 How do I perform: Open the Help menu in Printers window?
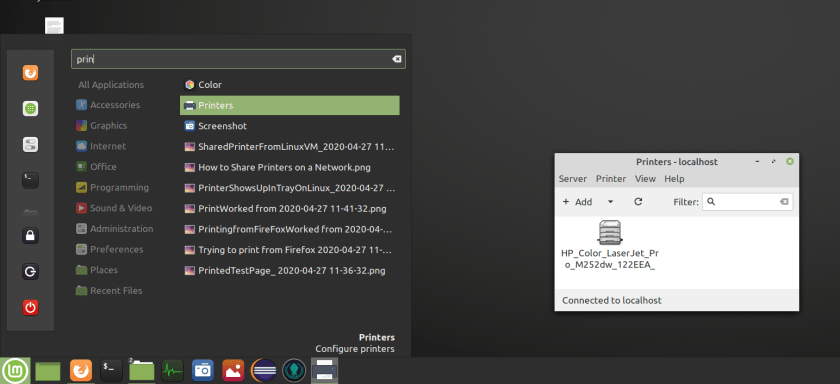(674, 179)
